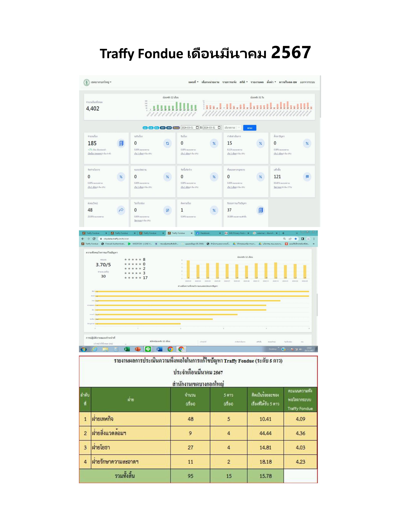Viewport: 411px width, 532px height.
Task: Click the browser reload button
Action: (94, 239)
